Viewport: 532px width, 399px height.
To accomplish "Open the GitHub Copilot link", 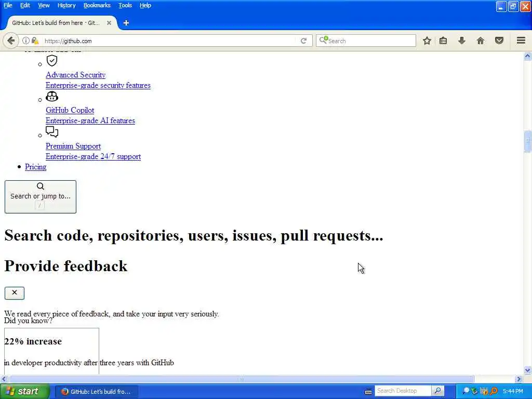I will click(x=70, y=110).
